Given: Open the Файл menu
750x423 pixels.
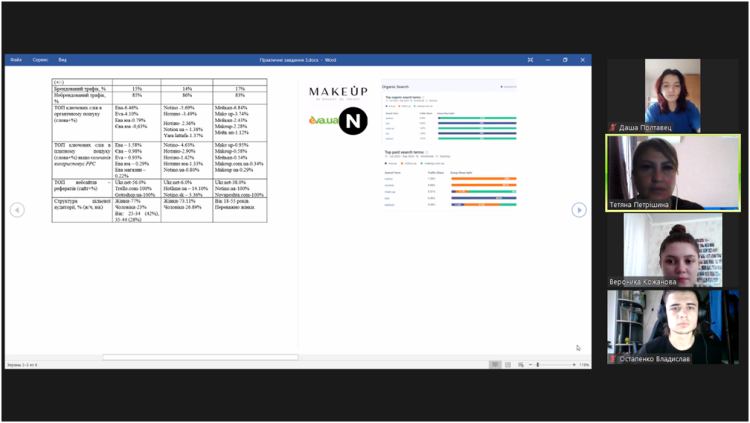Looking at the screenshot, I should tap(16, 60).
